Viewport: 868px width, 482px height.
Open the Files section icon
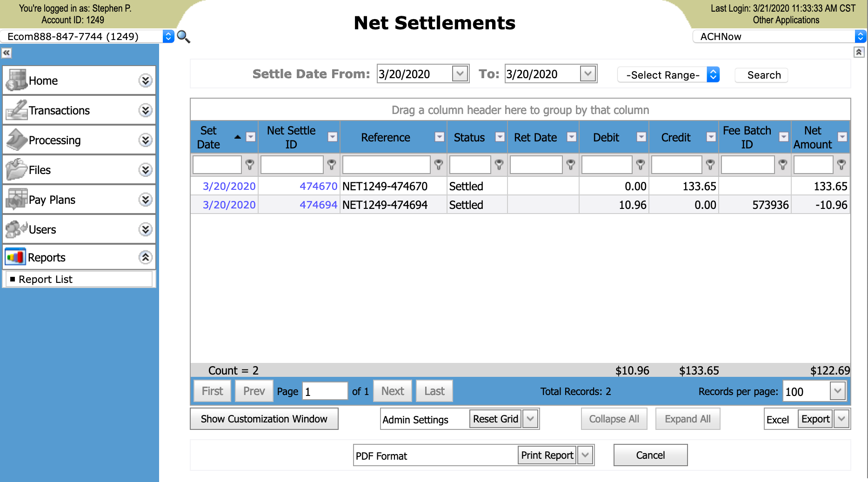coord(16,169)
